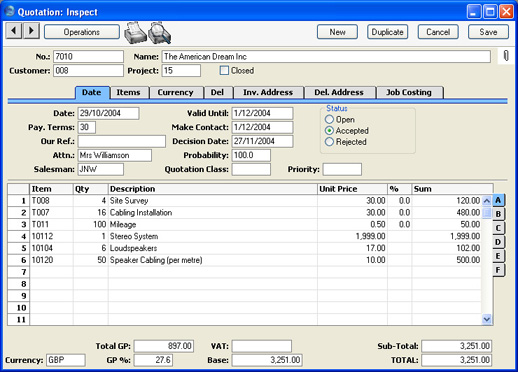Click the Customer field 008
This screenshot has width=518, height=372.
click(88, 71)
